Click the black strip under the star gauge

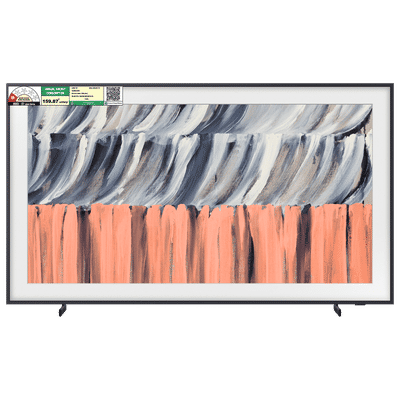(24, 103)
